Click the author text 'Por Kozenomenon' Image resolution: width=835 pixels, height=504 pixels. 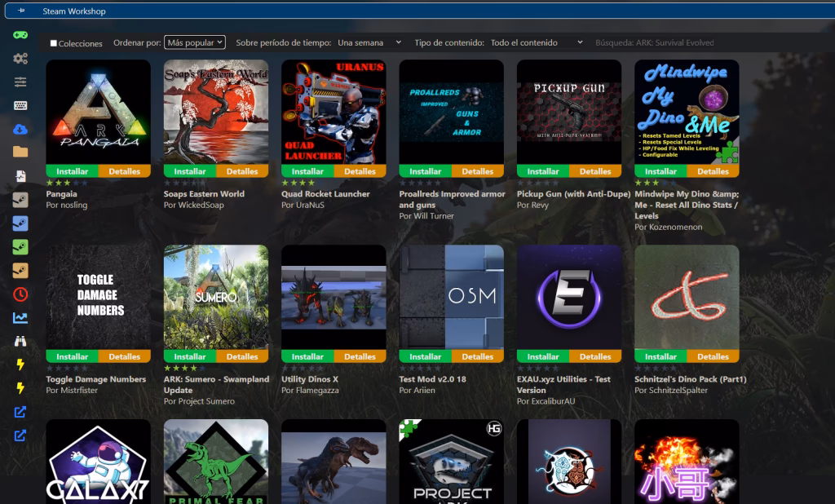point(669,227)
